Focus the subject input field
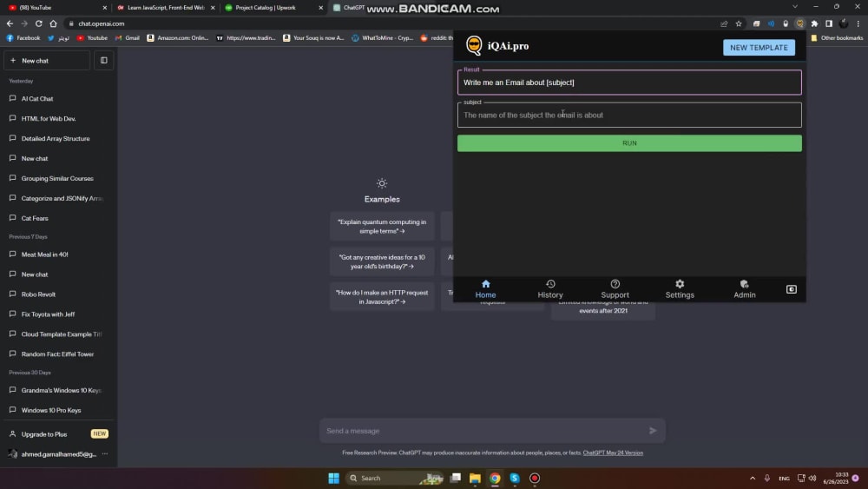Screen dimensions: 868x489 coord(629,116)
